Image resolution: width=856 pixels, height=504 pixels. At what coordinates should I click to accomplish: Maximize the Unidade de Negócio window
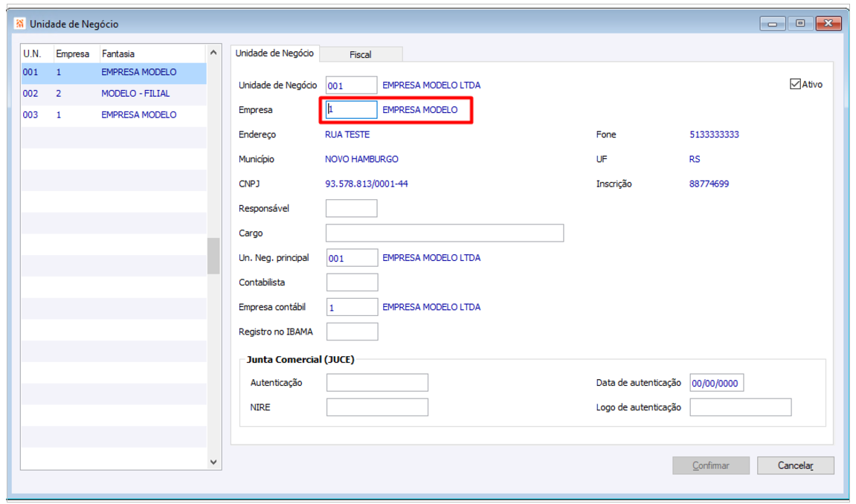coord(800,24)
